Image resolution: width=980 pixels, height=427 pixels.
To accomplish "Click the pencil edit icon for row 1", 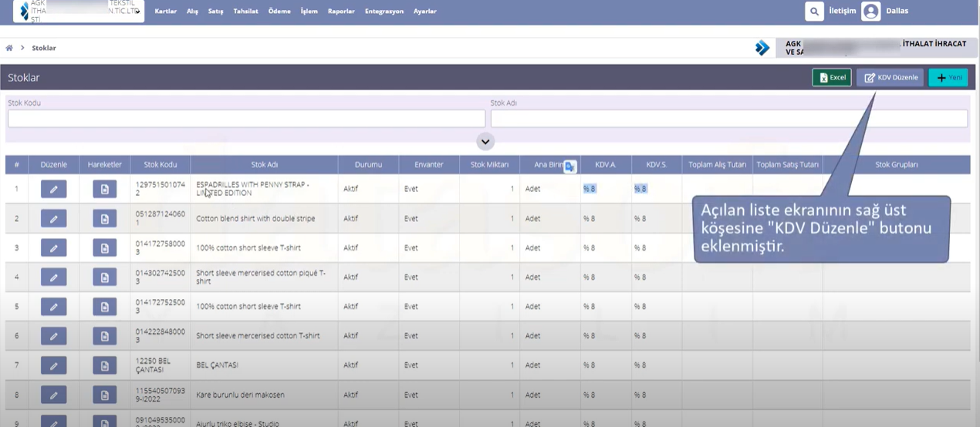I will [53, 189].
